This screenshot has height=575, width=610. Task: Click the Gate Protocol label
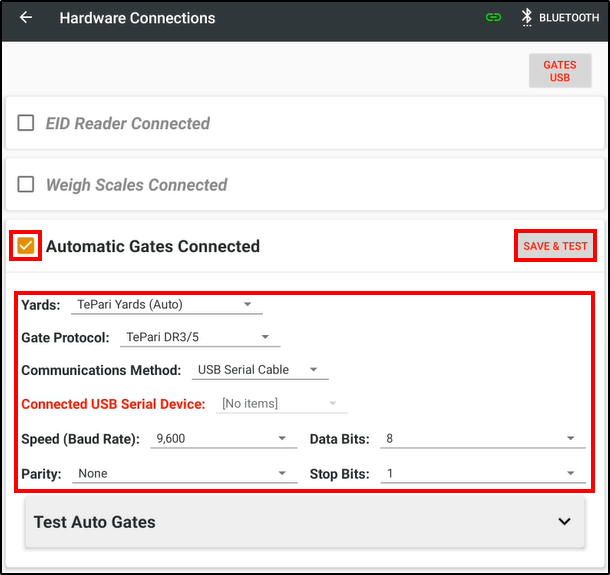(x=65, y=338)
